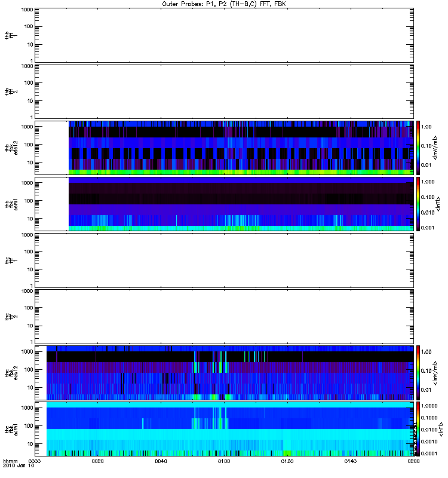Pick the thc fbk edc12 color bar

(418, 372)
